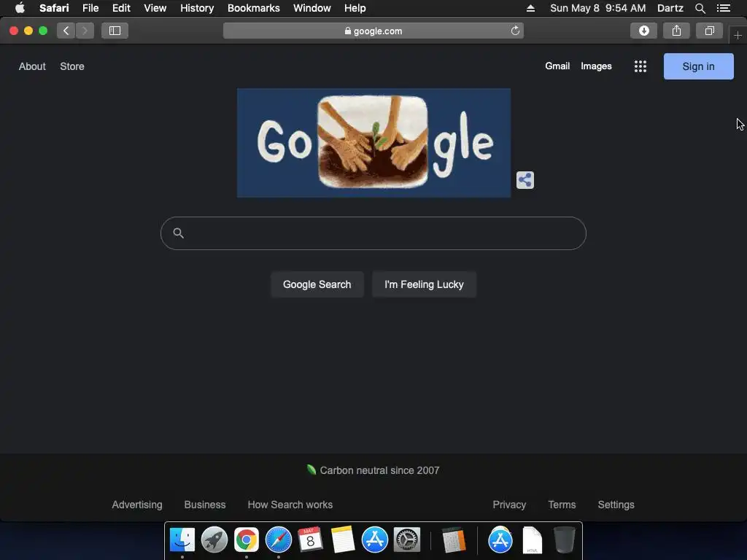
Task: Open the Advertising footer link
Action: point(136,505)
